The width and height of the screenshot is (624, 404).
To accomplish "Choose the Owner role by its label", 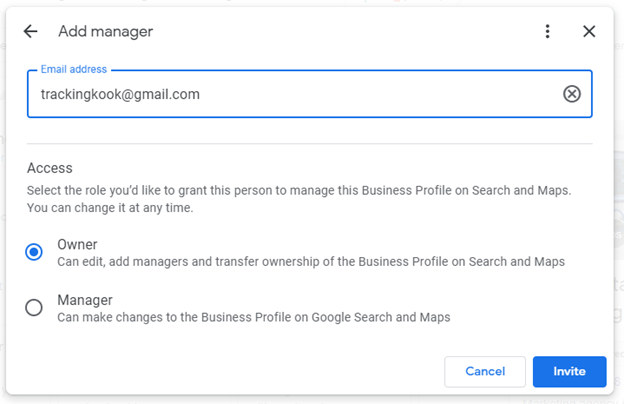I will click(x=77, y=244).
